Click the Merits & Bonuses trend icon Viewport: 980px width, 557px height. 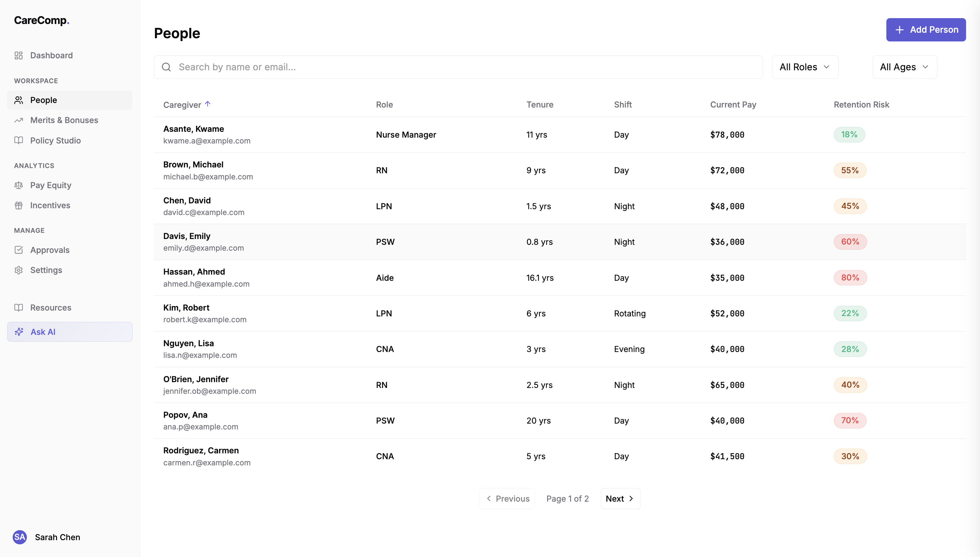tap(18, 120)
